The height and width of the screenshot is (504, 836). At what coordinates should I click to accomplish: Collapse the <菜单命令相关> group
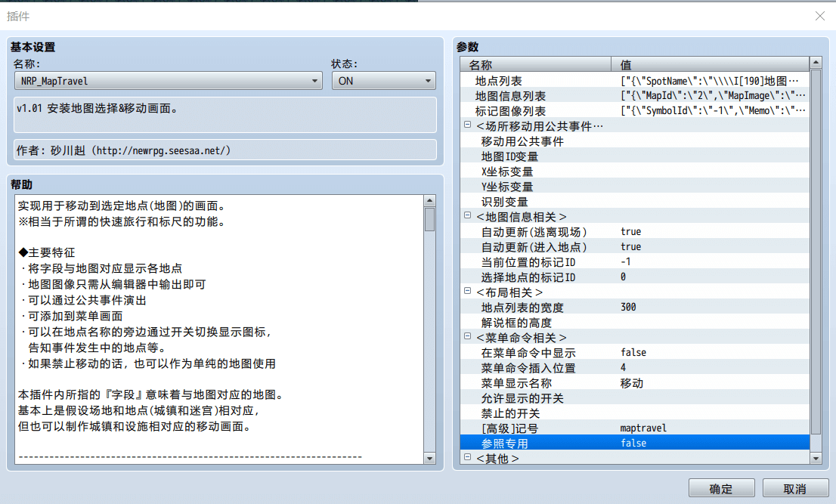(468, 336)
